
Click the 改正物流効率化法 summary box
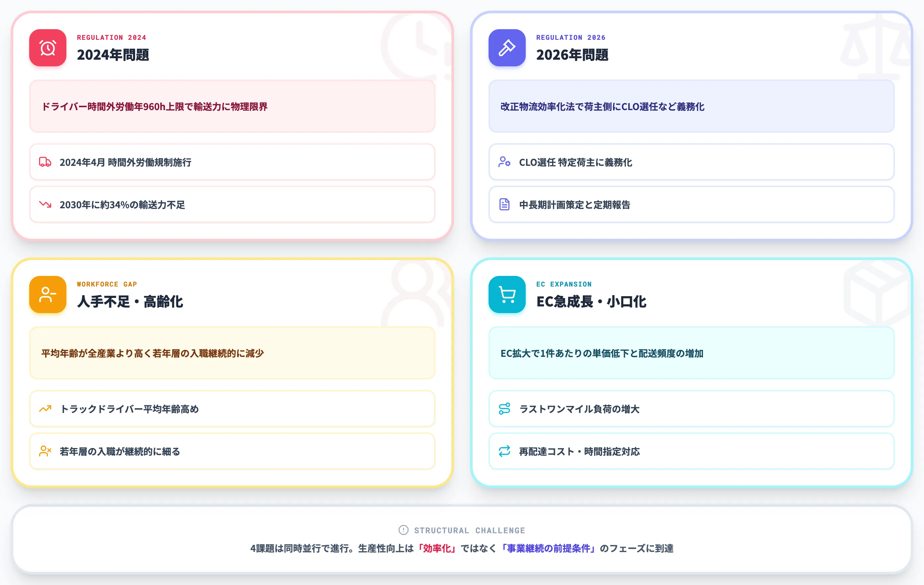[x=691, y=106]
